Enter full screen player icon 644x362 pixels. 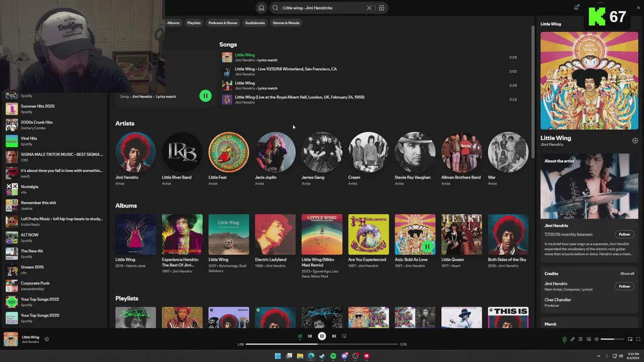click(638, 339)
